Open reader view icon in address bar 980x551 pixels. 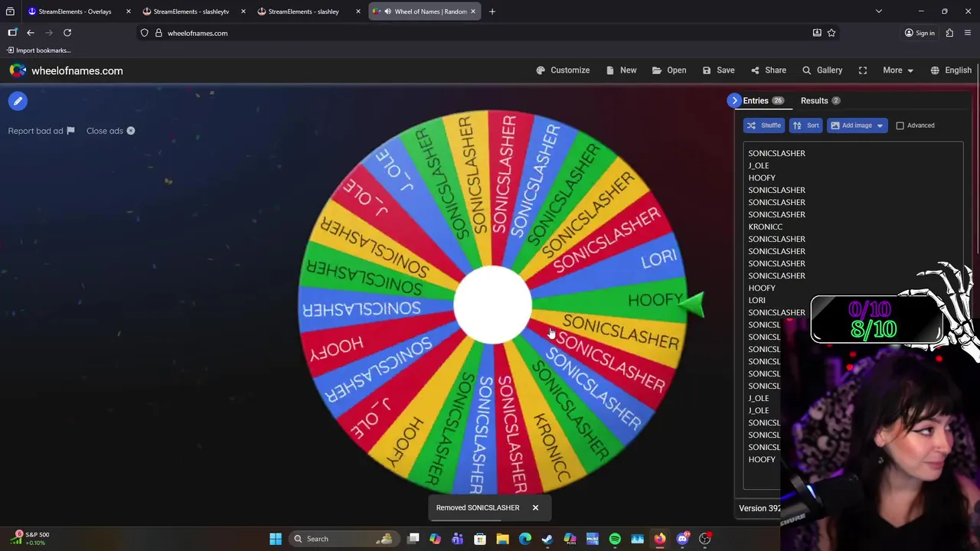(x=817, y=33)
